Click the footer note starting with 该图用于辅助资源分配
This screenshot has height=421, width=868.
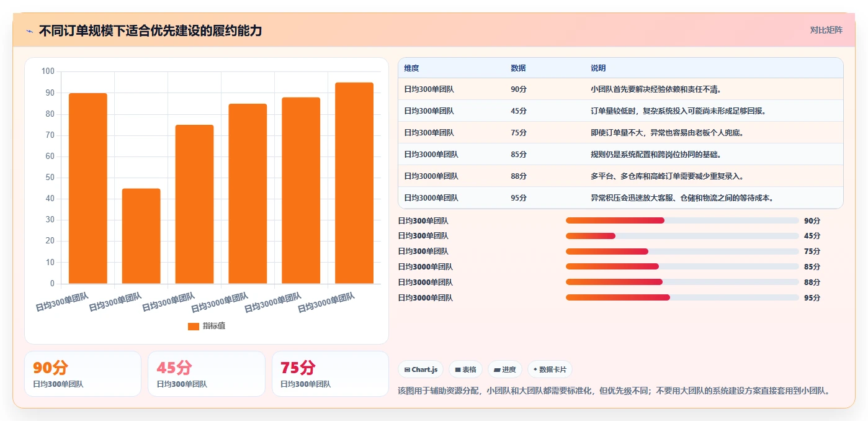pos(614,391)
